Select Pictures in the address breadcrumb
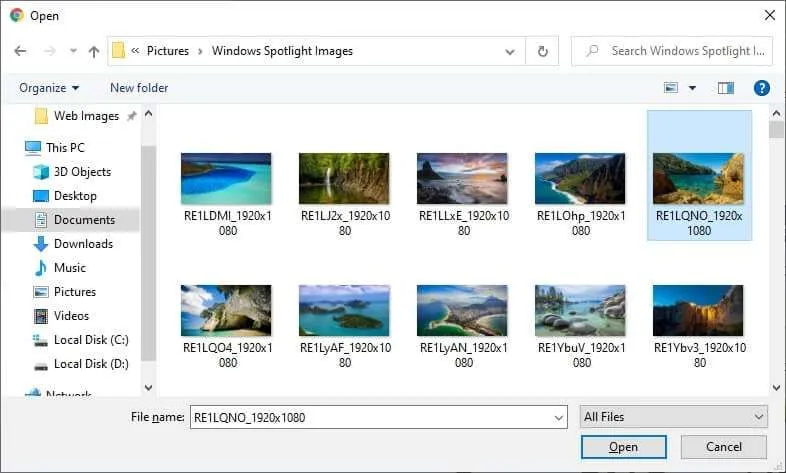 coord(168,51)
